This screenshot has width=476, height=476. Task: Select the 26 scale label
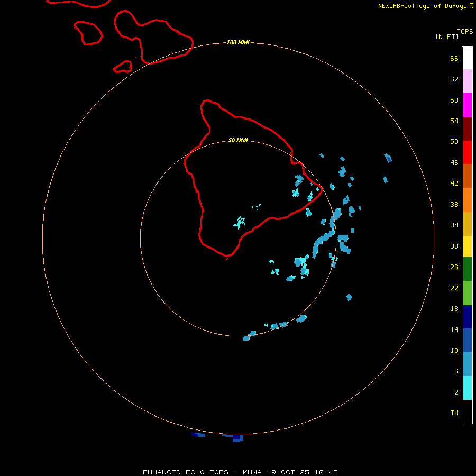(454, 267)
